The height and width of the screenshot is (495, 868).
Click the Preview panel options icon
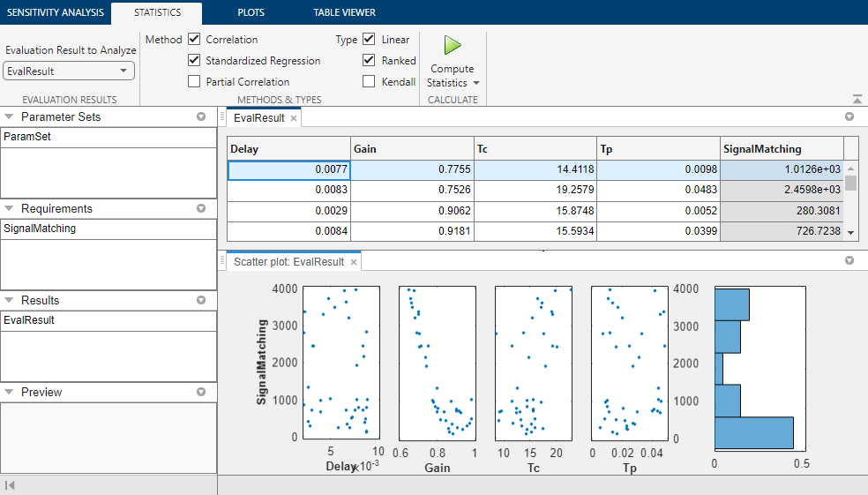pos(201,393)
